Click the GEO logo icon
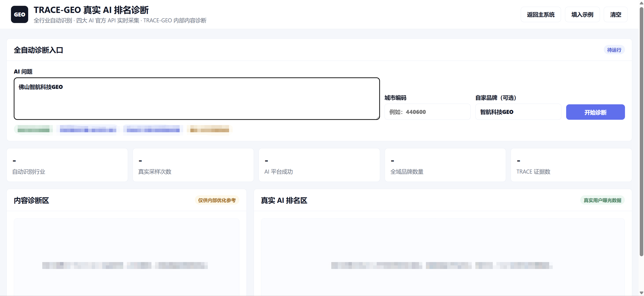Image resolution: width=644 pixels, height=296 pixels. [x=19, y=15]
